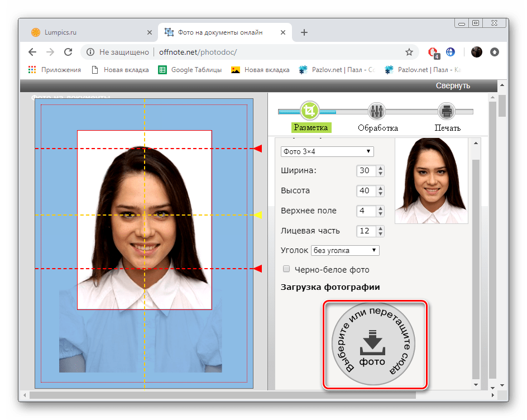This screenshot has width=527, height=420.
Task: Click the 'Лицевая часть' value field showing 12
Action: click(366, 231)
